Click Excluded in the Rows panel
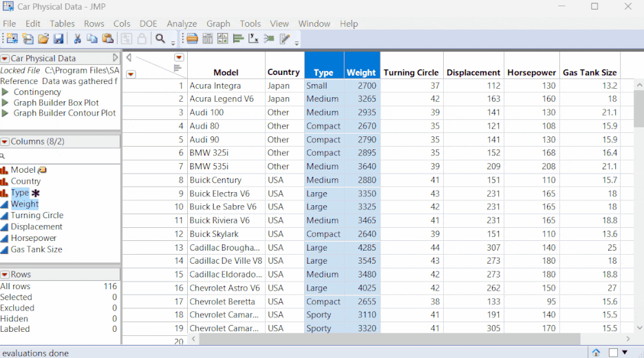644x358 pixels. 17,308
